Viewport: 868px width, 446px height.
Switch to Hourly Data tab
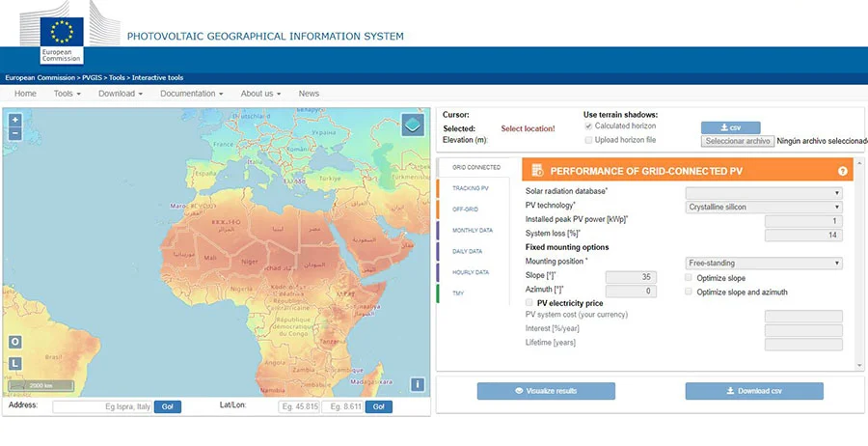pyautogui.click(x=472, y=272)
